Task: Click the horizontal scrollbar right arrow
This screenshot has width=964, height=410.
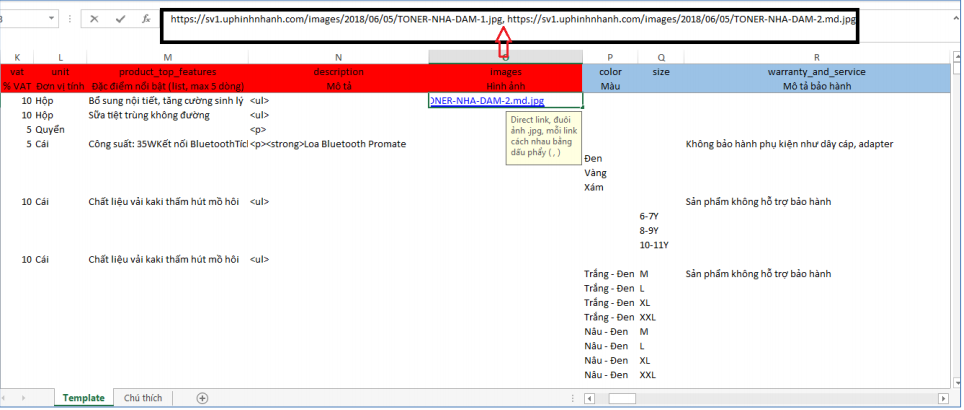Action: coord(942,397)
